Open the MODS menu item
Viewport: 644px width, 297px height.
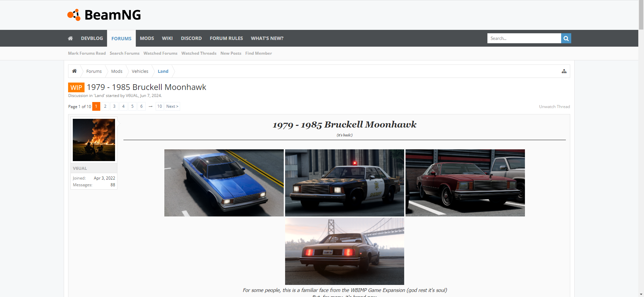147,38
